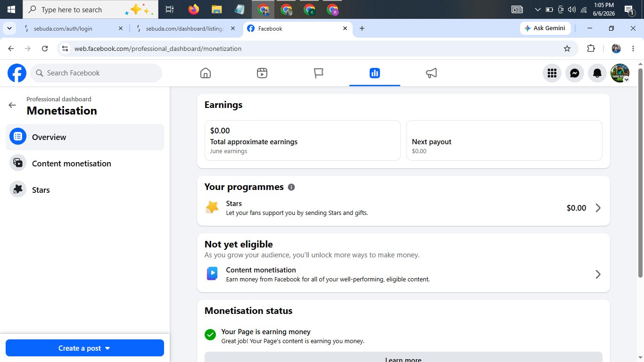The height and width of the screenshot is (362, 644).
Task: Click the Windows taskbar search box
Action: (90, 9)
